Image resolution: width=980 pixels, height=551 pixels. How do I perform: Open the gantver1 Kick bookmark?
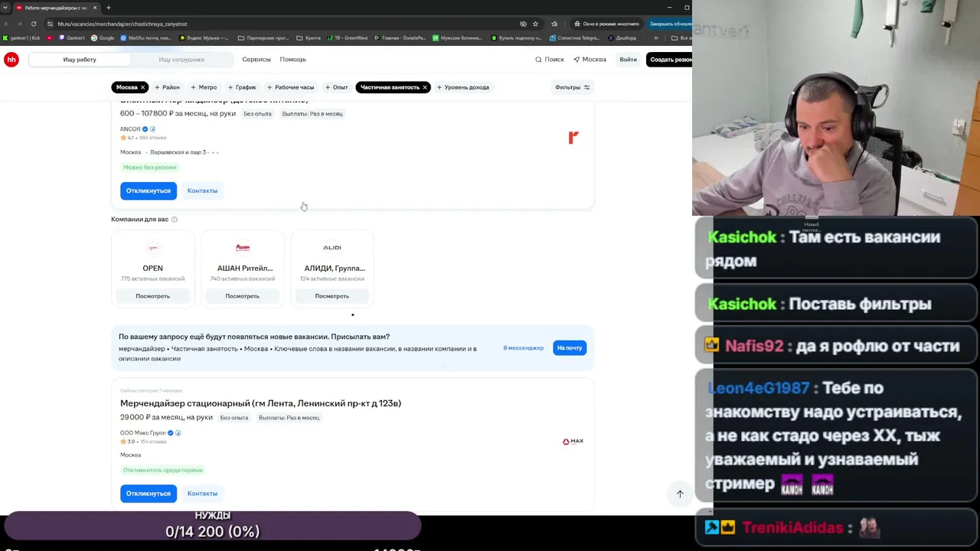point(21,38)
